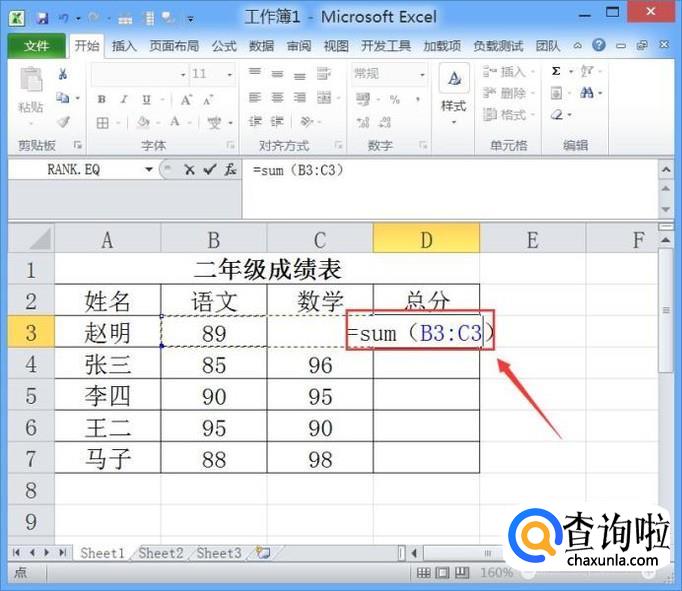The height and width of the screenshot is (591, 682).
Task: Click the cell Borders icon
Action: click(x=103, y=123)
